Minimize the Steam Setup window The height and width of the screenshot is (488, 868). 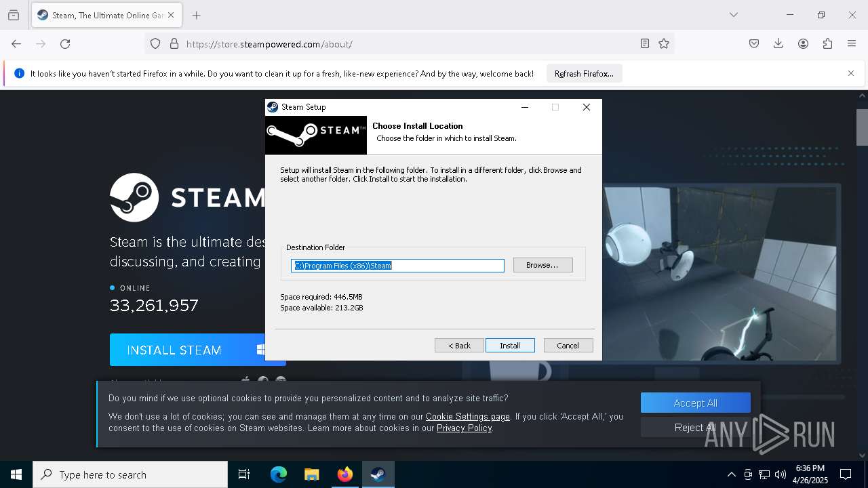pos(525,107)
